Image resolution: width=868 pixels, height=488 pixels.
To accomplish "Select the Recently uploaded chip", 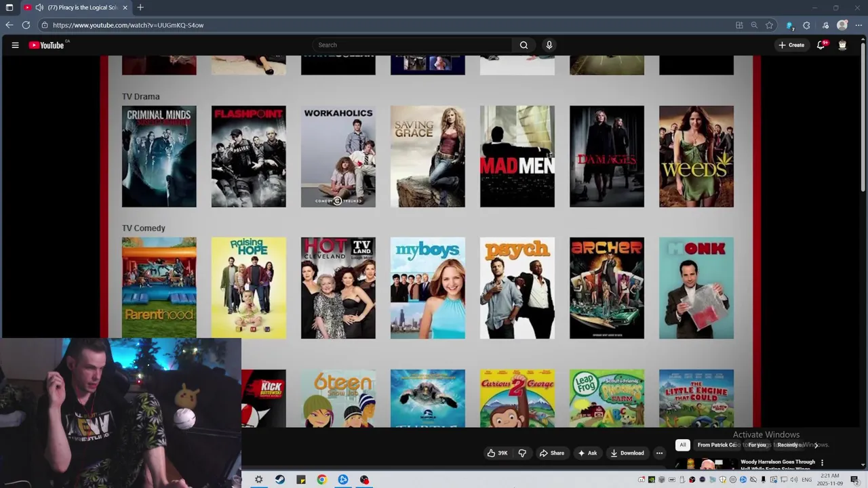I will (x=790, y=445).
